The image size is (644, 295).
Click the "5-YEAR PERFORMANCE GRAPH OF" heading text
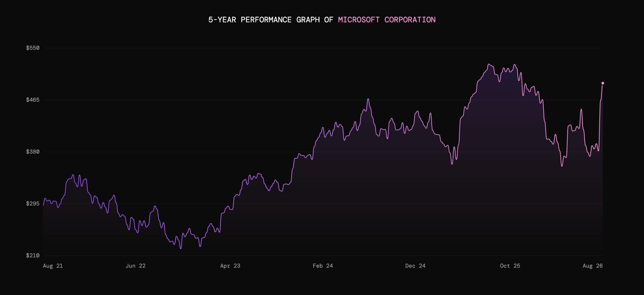[270, 20]
